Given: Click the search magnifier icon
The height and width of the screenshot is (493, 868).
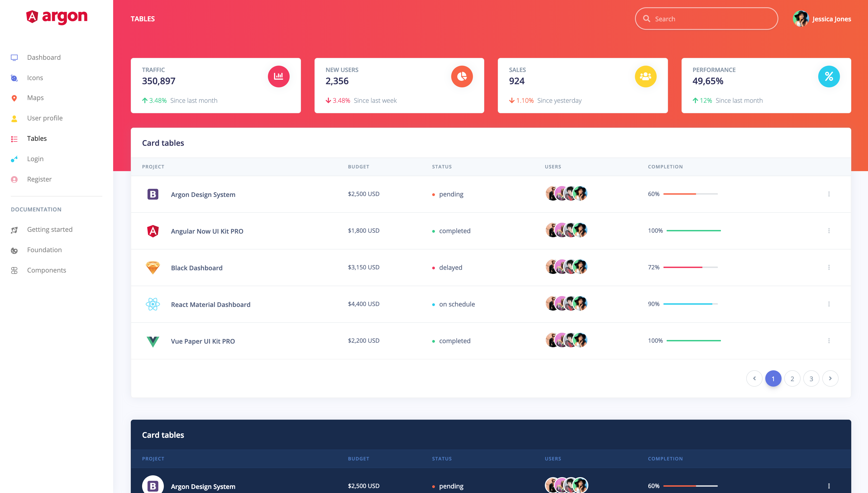Looking at the screenshot, I should pyautogui.click(x=646, y=19).
